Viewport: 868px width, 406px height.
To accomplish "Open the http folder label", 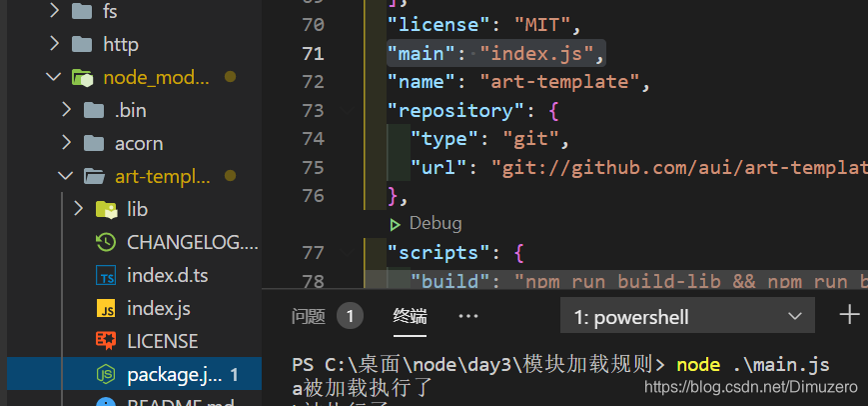I will (121, 44).
